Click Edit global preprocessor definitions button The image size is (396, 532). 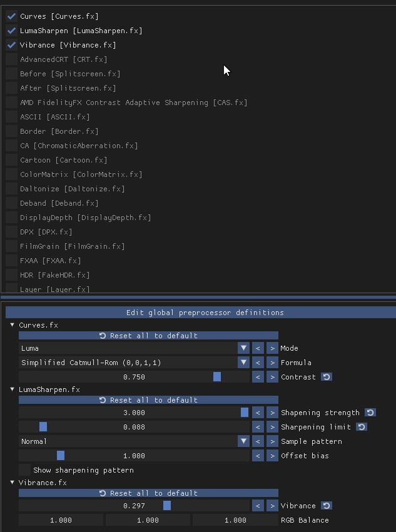tap(201, 313)
